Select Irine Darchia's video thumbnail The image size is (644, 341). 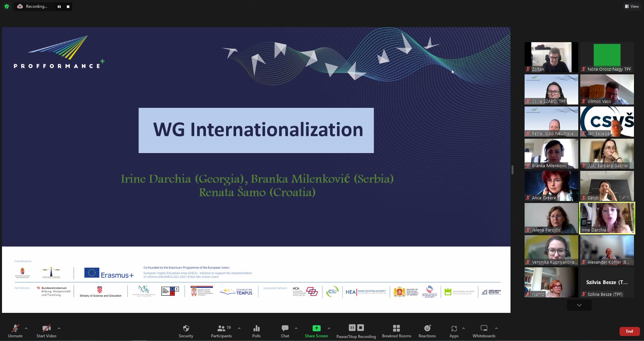pyautogui.click(x=607, y=218)
